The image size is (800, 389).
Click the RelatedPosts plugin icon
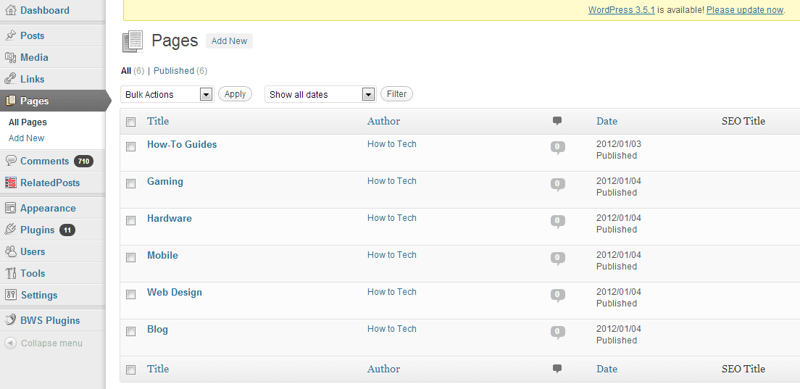click(x=10, y=183)
